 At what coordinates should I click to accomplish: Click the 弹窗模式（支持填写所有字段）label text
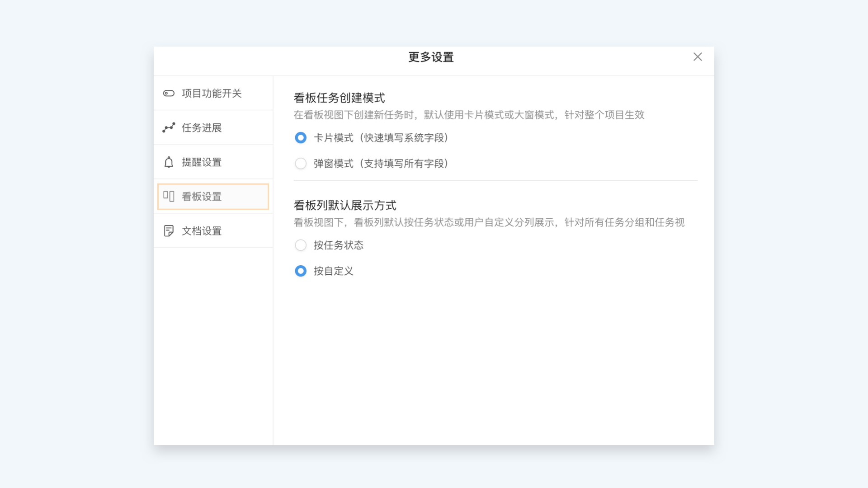click(381, 164)
